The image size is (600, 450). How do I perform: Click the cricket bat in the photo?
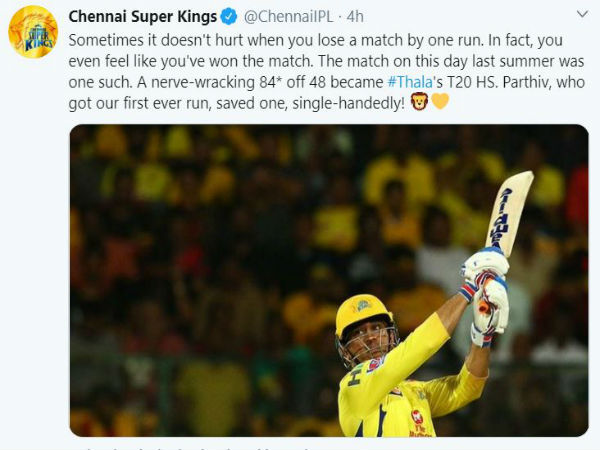[509, 214]
